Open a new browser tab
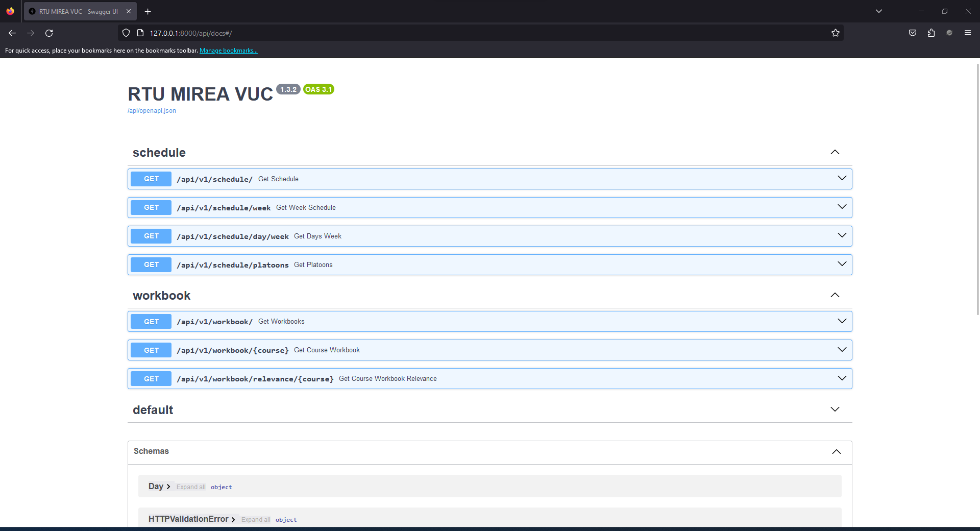 pos(148,11)
